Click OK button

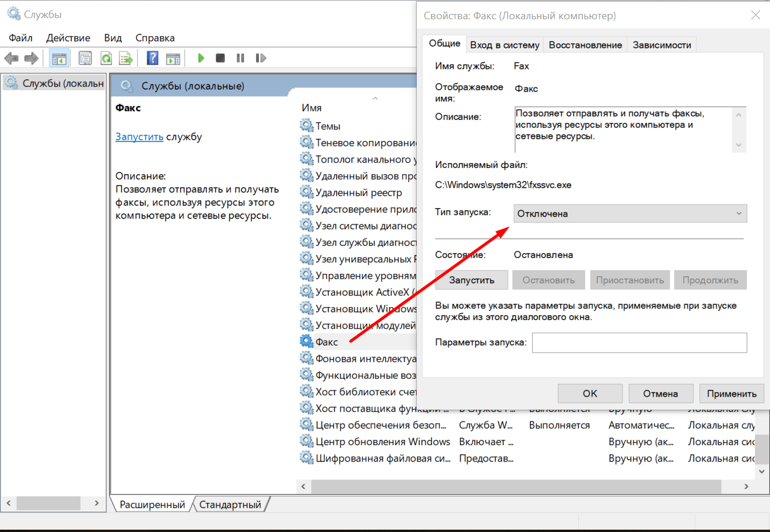[x=590, y=393]
